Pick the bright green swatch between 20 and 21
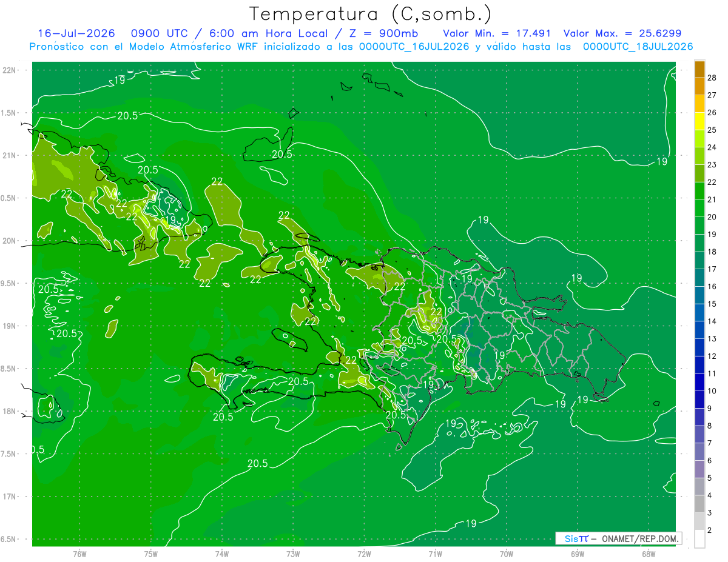The width and height of the screenshot is (728, 562). coord(699,208)
